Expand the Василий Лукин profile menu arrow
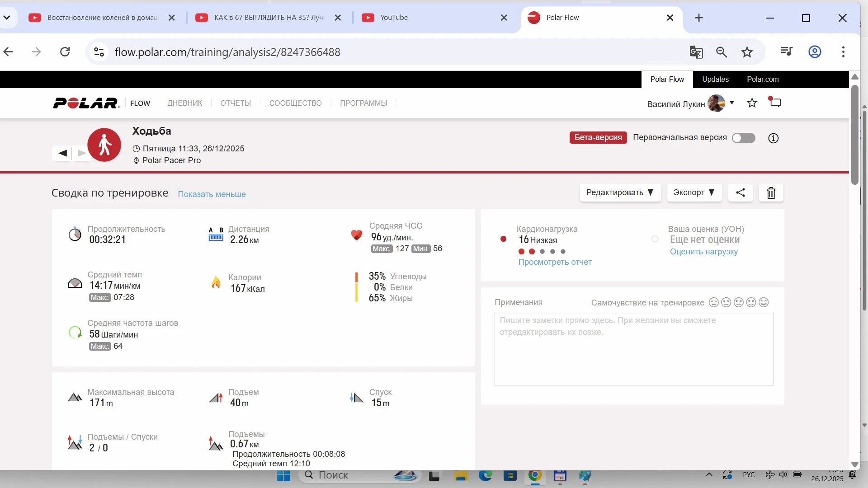The image size is (868, 488). pos(732,103)
